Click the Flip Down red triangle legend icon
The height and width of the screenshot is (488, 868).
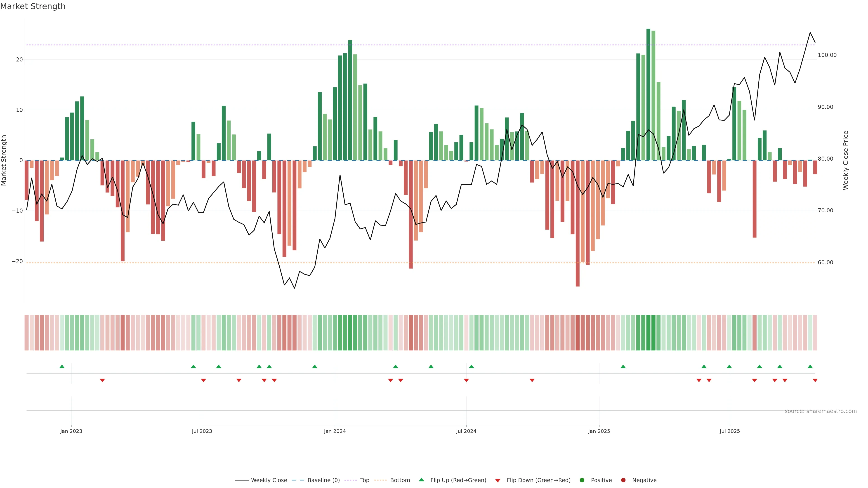[x=498, y=481]
